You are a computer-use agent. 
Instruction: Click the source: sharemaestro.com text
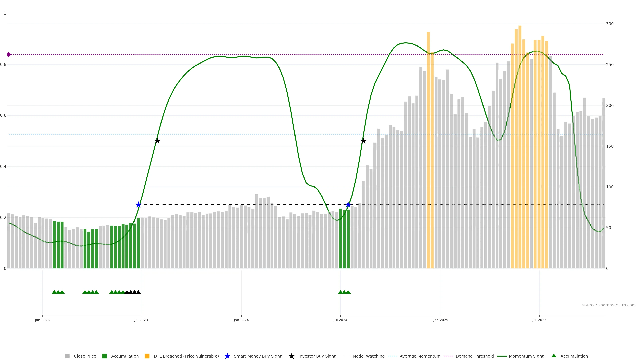click(x=609, y=305)
